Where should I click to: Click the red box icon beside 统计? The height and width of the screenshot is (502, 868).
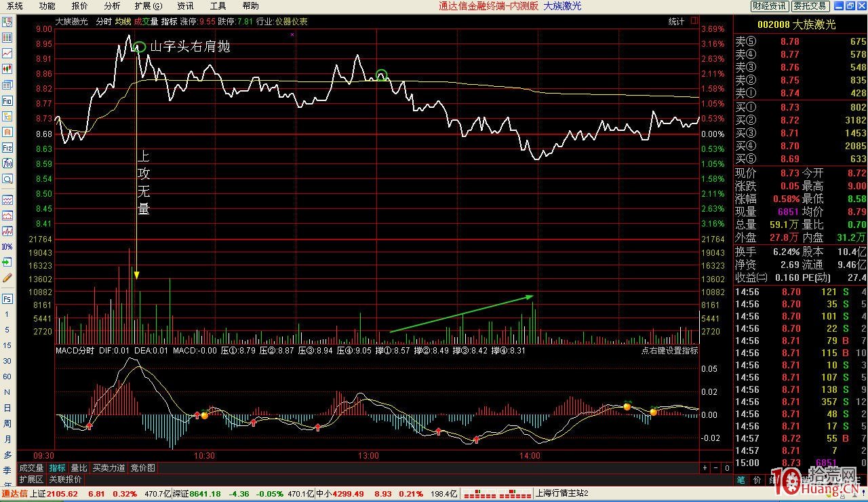pyautogui.click(x=694, y=22)
